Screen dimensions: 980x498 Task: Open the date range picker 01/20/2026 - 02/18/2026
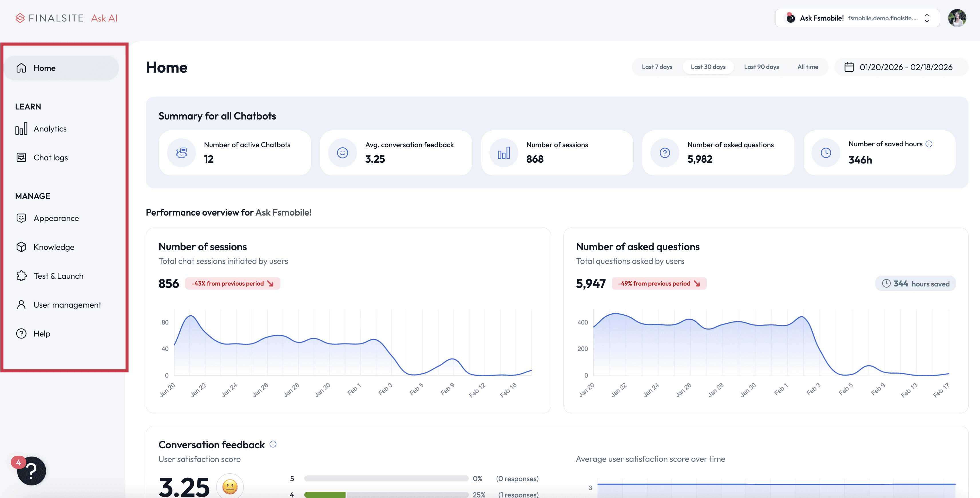(x=900, y=67)
